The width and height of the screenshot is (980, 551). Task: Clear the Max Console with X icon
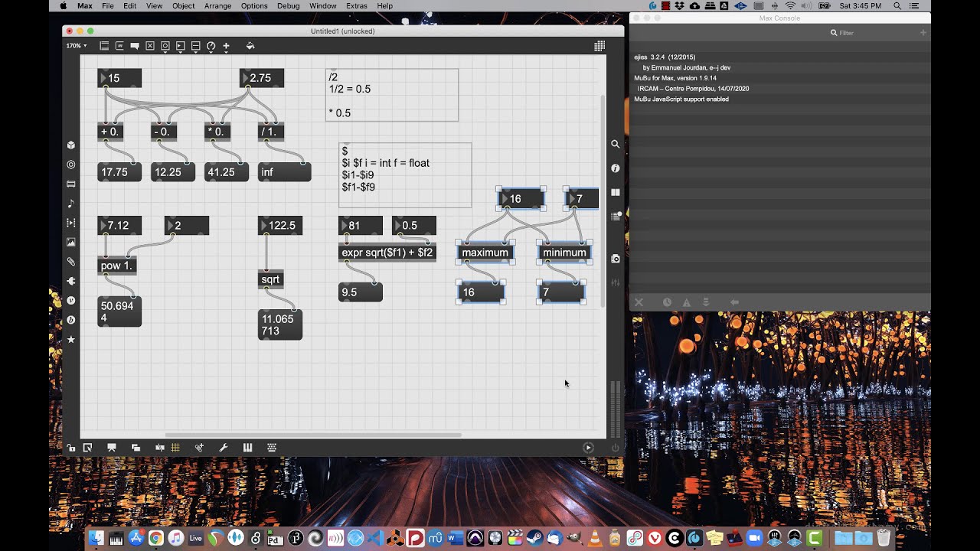639,302
